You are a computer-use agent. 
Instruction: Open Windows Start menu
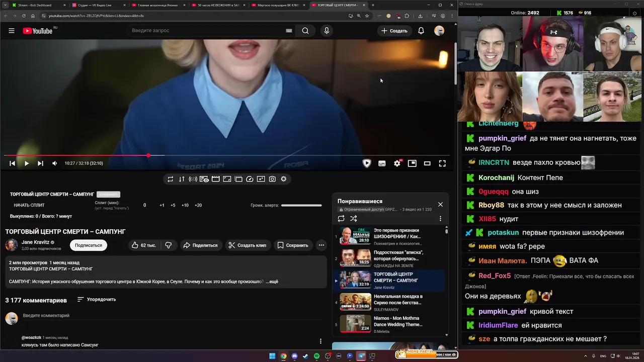[x=272, y=356]
